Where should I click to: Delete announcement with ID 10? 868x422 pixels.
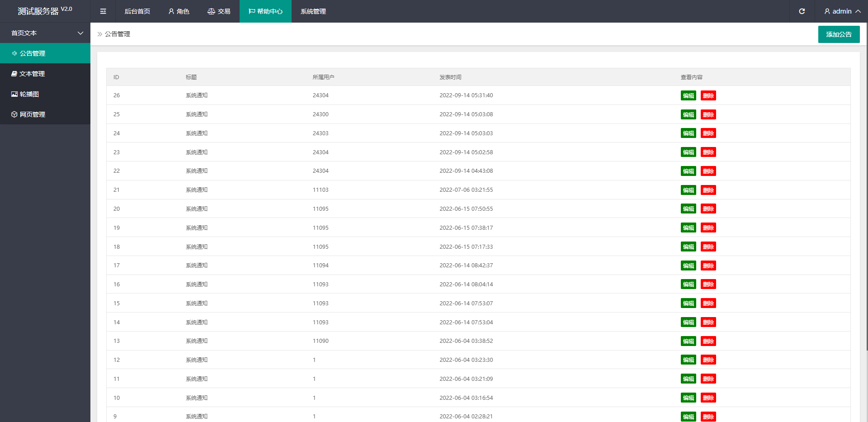pos(708,398)
